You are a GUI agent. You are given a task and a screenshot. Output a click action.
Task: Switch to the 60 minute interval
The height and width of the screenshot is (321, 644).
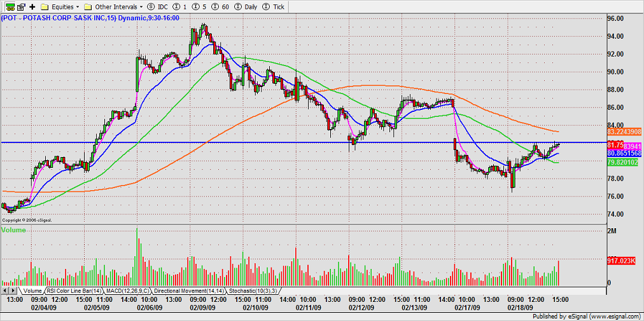pos(221,6)
